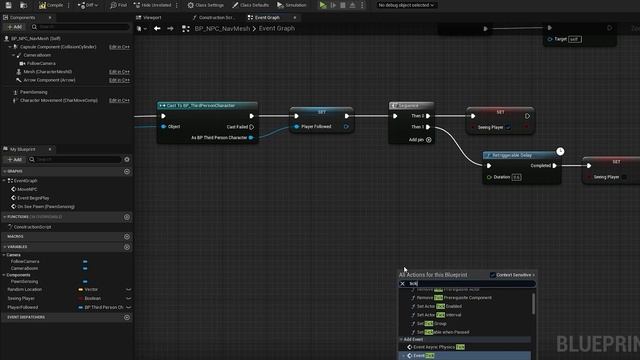Click the frame skip playback icon
This screenshot has width=640, height=360.
point(333,5)
